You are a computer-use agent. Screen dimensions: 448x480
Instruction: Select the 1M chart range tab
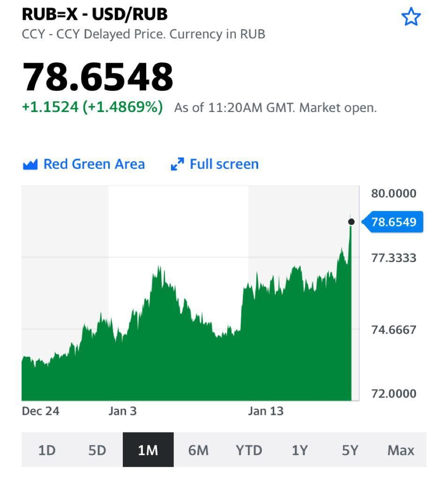coord(148,450)
